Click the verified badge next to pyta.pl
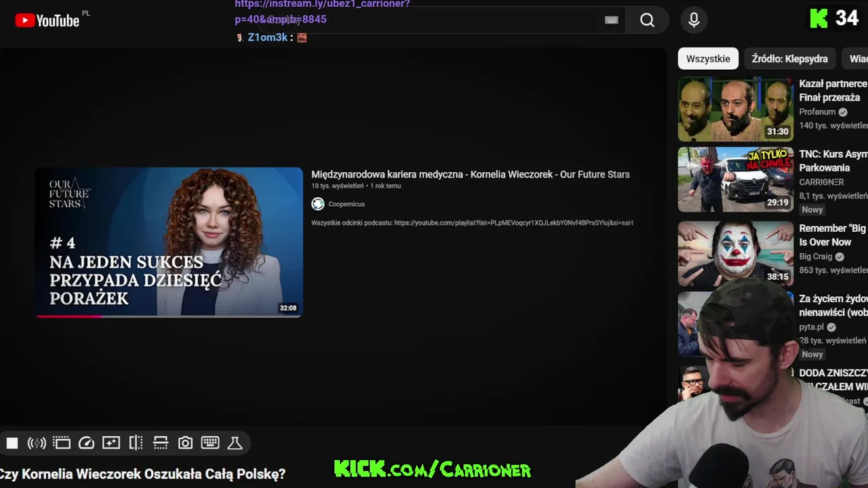The width and height of the screenshot is (868, 488). [831, 327]
